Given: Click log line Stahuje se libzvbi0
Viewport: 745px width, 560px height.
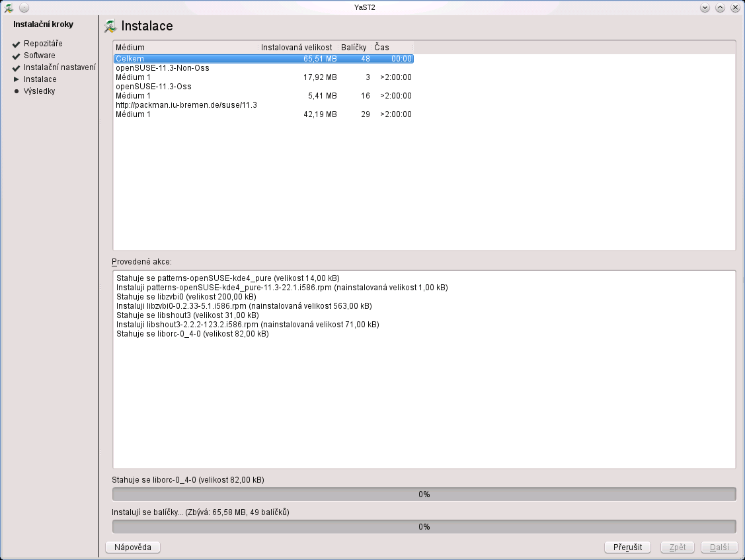Looking at the screenshot, I should point(186,297).
